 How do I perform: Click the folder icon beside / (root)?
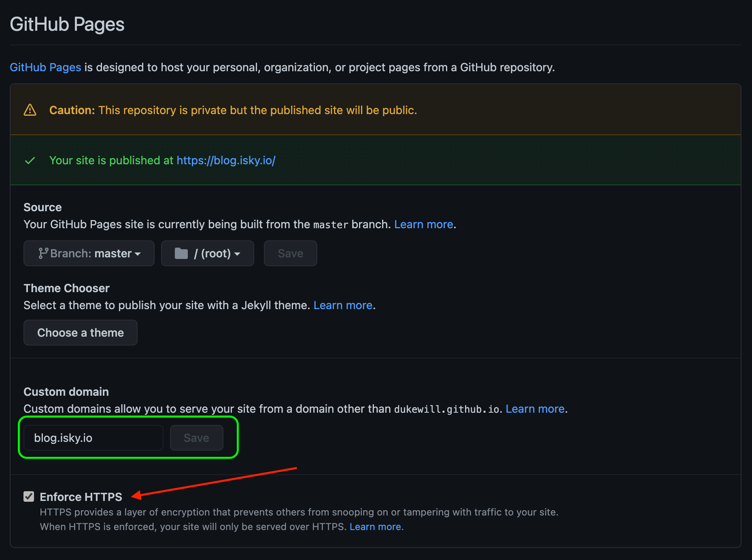pos(181,254)
